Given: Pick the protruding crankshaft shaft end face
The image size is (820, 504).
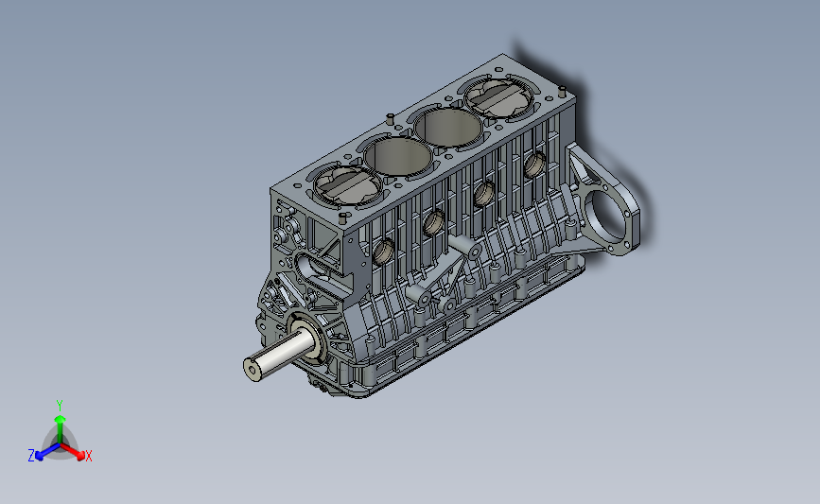Looking at the screenshot, I should (253, 370).
